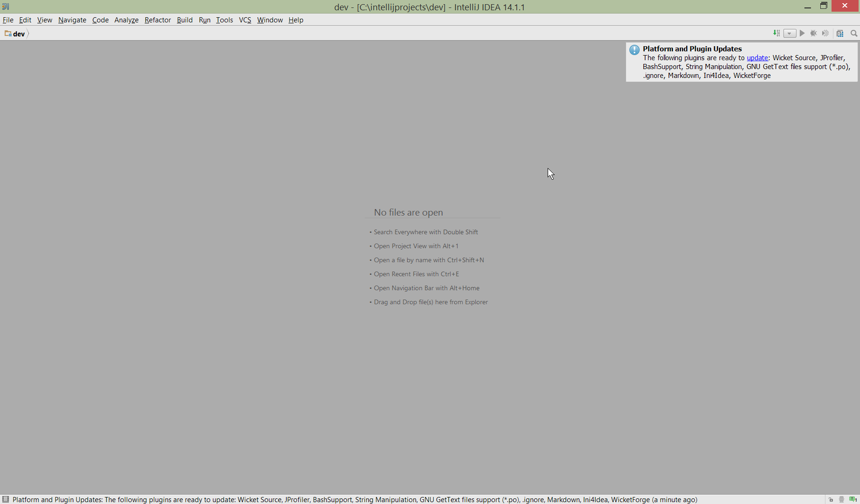Open the VCS menu
The width and height of the screenshot is (860, 504).
point(245,20)
